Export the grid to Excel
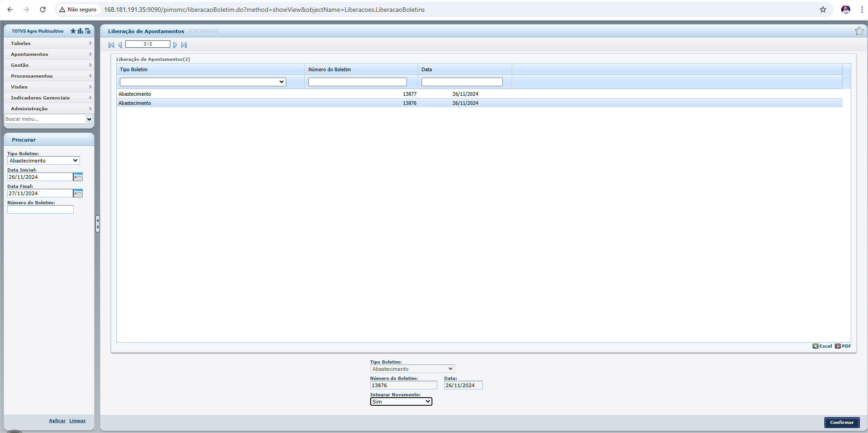 [822, 346]
